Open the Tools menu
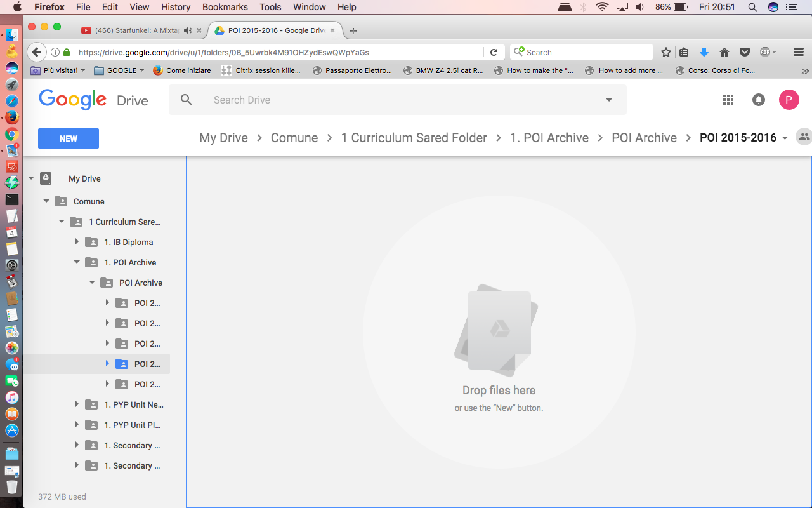Image resolution: width=812 pixels, height=508 pixels. [270, 7]
